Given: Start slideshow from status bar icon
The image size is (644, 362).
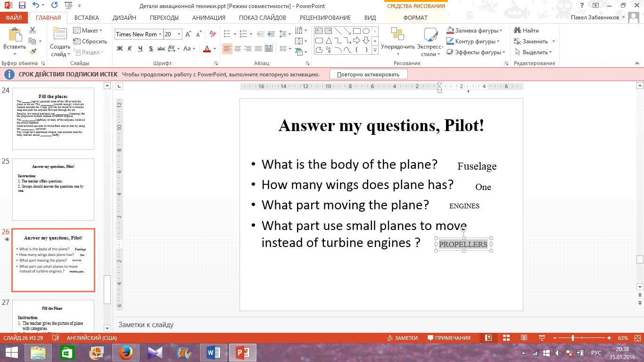Looking at the screenshot, I should click(542, 338).
